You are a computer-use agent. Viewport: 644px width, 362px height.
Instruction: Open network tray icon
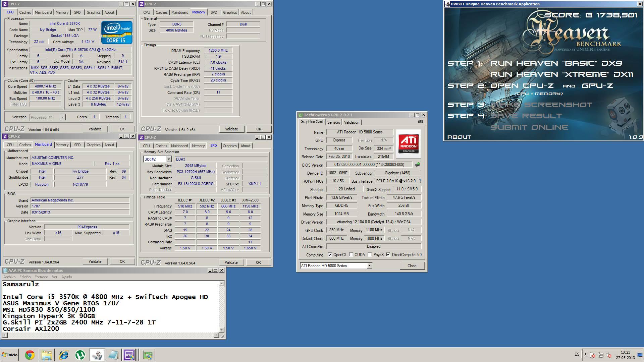601,355
